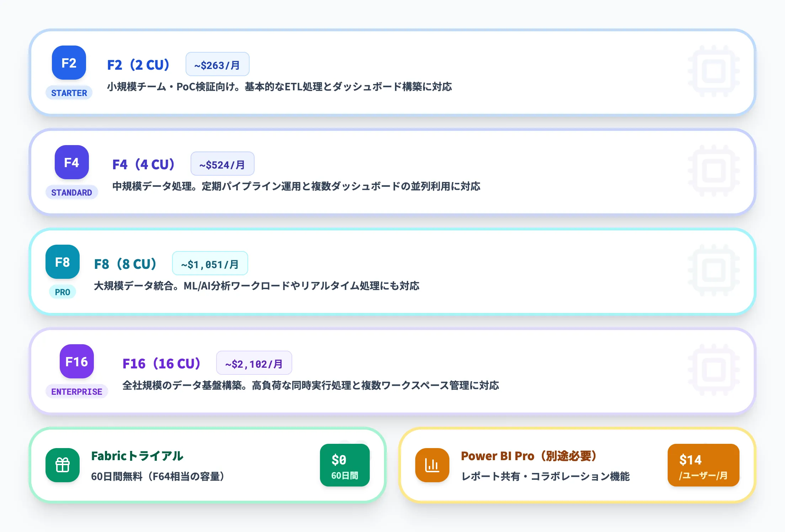Screen dimensions: 785x532
Task: Click the ~$263/月 price badge
Action: click(217, 64)
